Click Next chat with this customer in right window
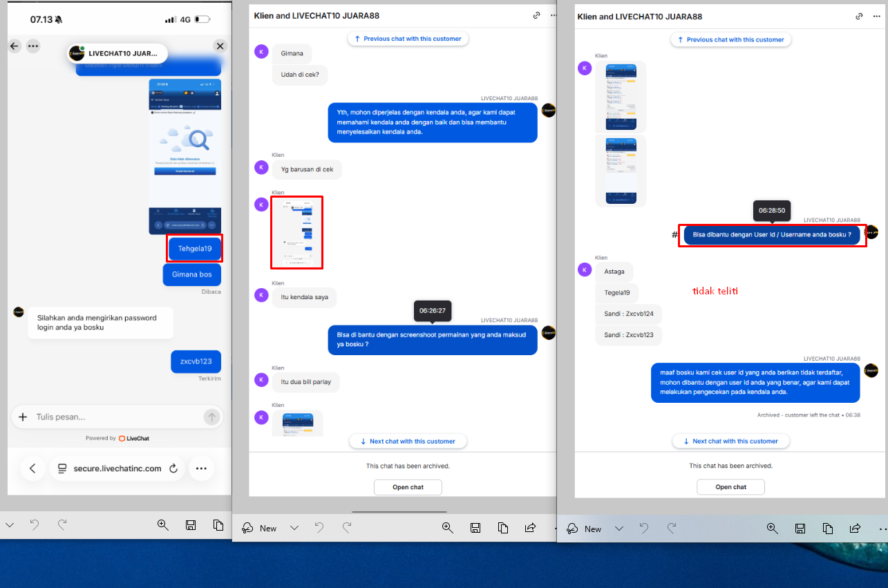Screen dimensions: 888x588 click(730, 441)
